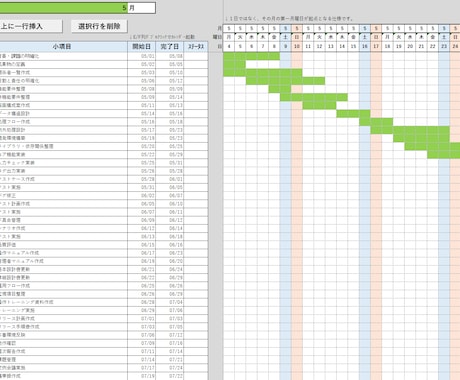
Task: Select the 完了日 cell showing 07/04
Action: point(169,302)
